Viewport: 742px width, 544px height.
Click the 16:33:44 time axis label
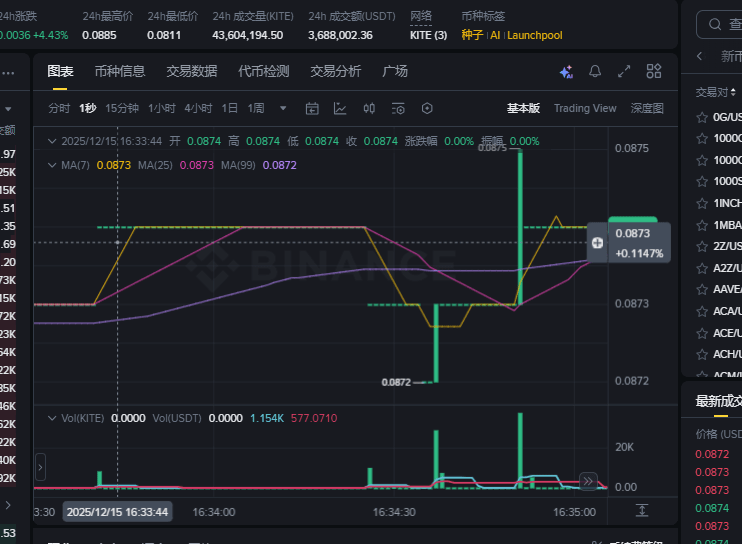click(x=117, y=512)
